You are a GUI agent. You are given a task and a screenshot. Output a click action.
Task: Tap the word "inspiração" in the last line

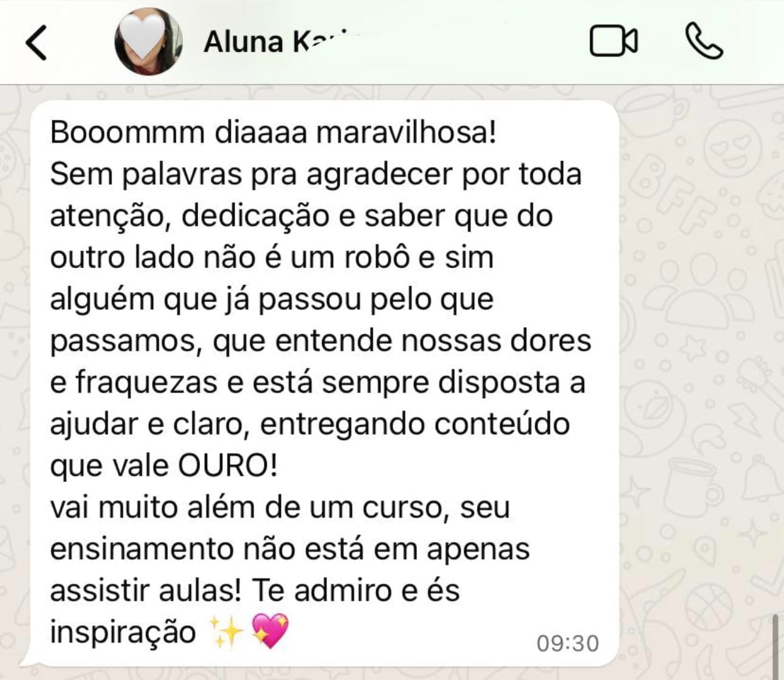(123, 632)
